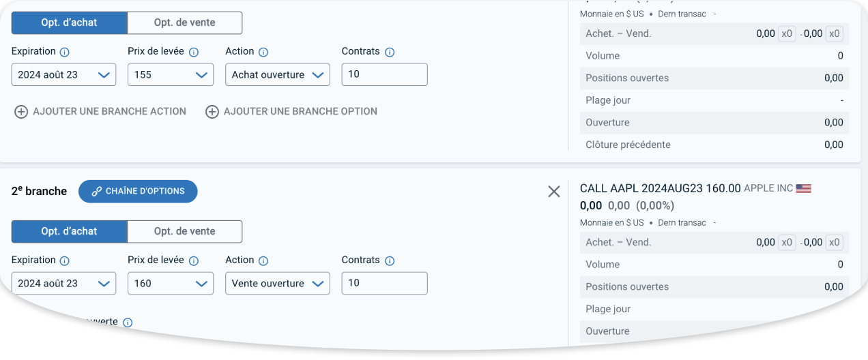Switch 2e branche to Opt. de vente
The height and width of the screenshot is (360, 868).
[184, 231]
